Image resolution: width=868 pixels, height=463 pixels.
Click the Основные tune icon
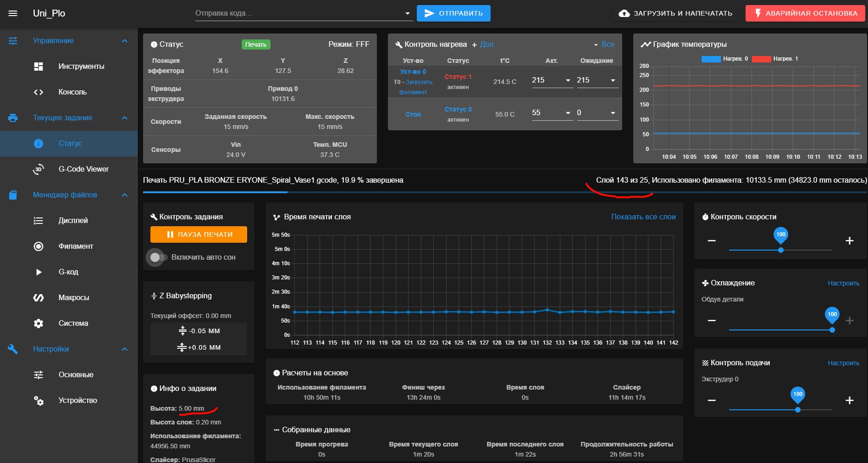tap(39, 375)
